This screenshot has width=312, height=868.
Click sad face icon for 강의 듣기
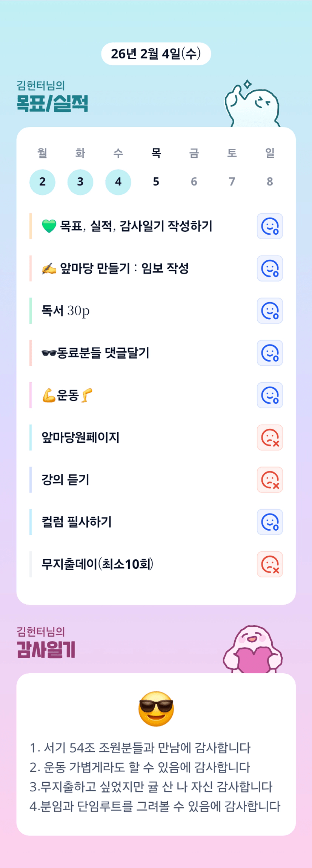click(x=270, y=480)
